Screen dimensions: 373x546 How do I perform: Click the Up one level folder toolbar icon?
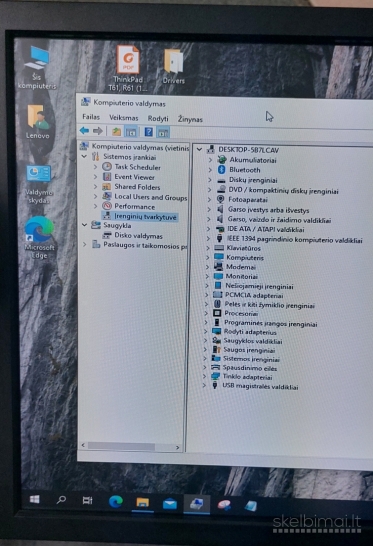click(116, 132)
